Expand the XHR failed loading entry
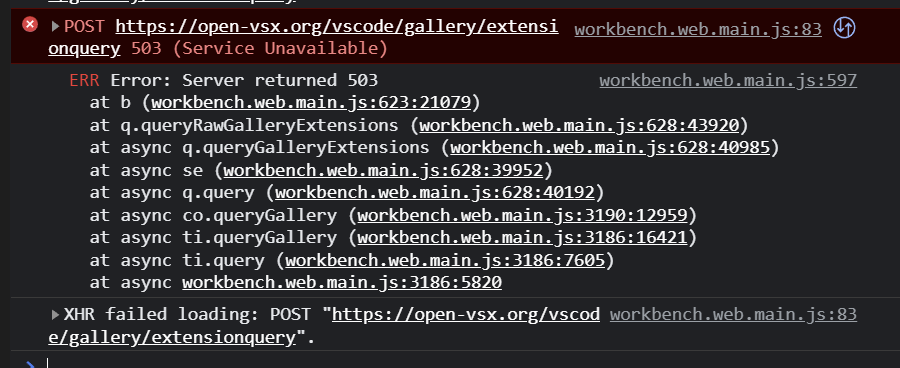This screenshot has height=368, width=900. pyautogui.click(x=56, y=315)
